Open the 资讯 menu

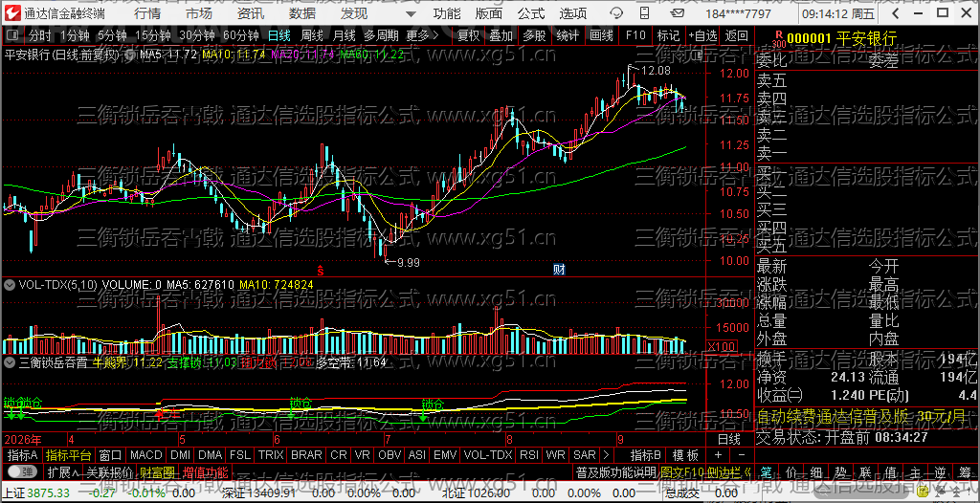[251, 13]
